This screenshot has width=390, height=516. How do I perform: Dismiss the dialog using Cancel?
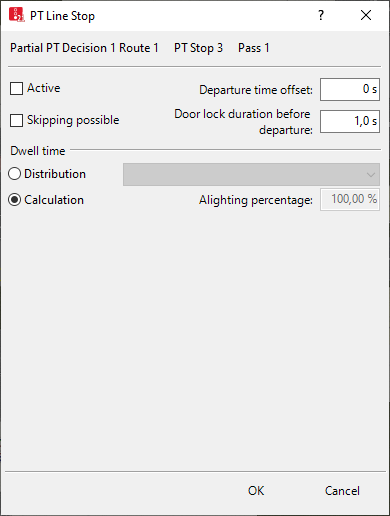pyautogui.click(x=342, y=491)
